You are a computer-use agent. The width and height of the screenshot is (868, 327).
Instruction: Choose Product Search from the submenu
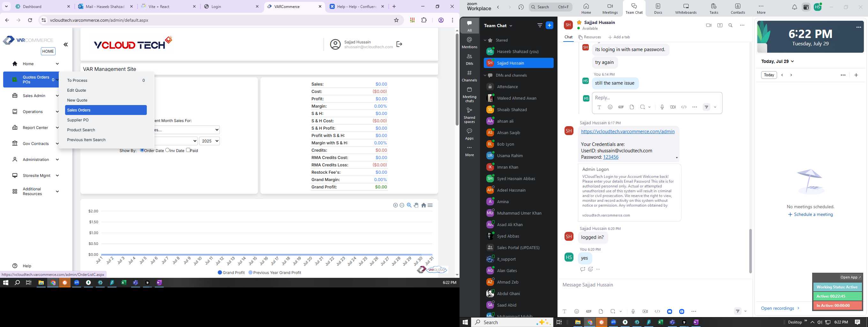pyautogui.click(x=106, y=130)
